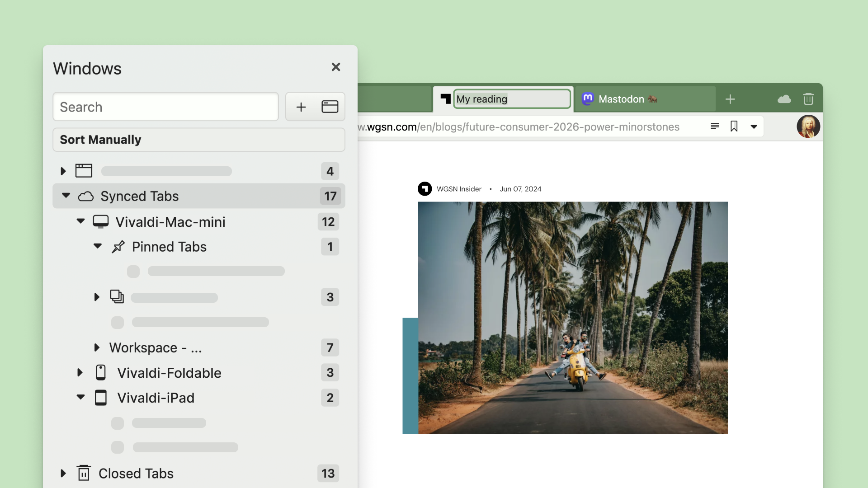This screenshot has width=868, height=488.
Task: Click the tile window icon button
Action: (330, 106)
